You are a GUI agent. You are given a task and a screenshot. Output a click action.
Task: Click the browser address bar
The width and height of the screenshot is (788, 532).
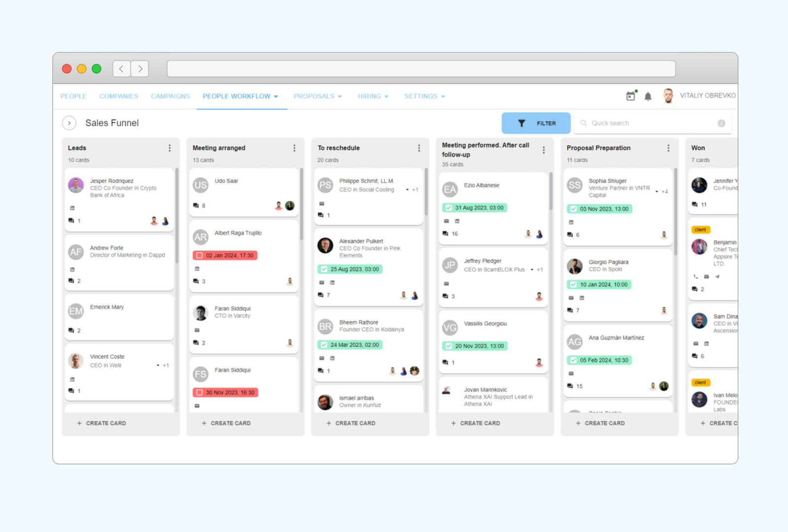(x=421, y=69)
